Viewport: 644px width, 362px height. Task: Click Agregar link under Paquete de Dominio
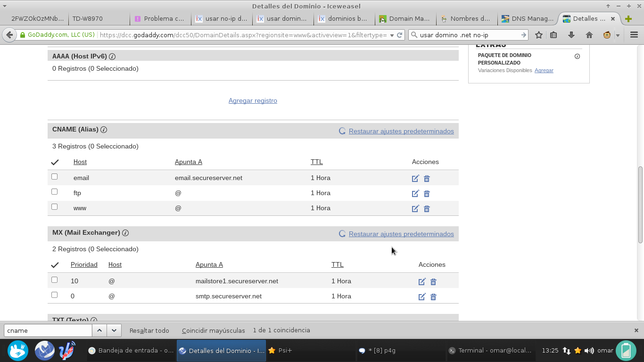click(x=544, y=70)
